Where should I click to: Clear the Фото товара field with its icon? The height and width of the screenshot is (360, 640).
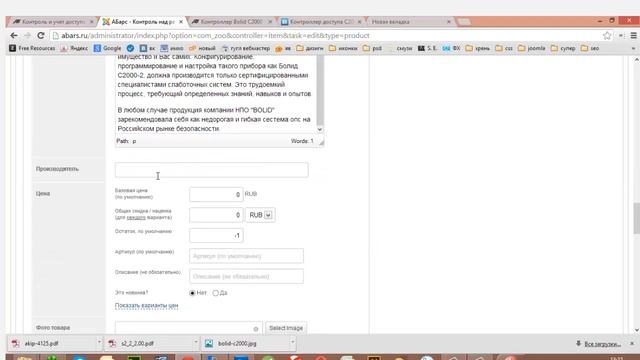(x=256, y=329)
